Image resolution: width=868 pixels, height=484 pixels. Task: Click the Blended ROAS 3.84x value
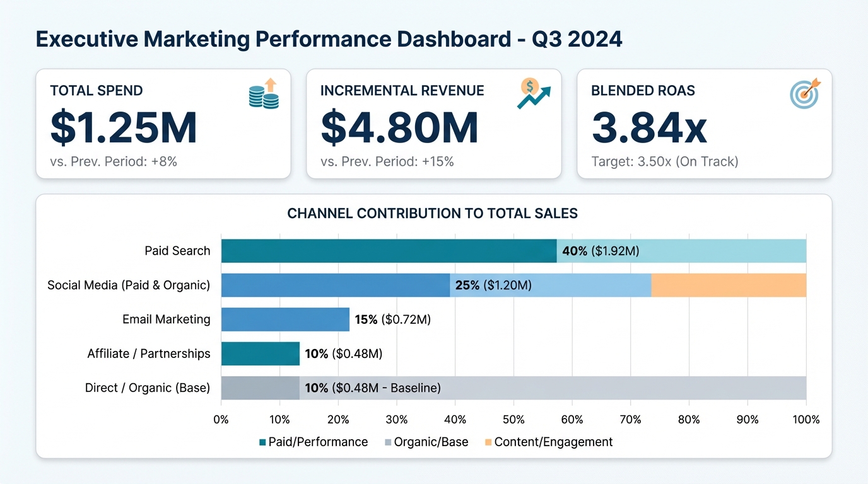[x=649, y=127]
